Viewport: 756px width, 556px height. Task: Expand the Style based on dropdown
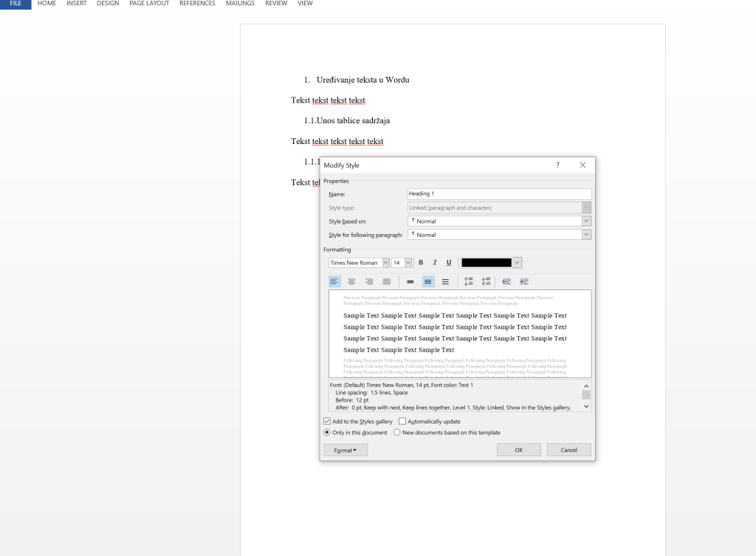[586, 222]
